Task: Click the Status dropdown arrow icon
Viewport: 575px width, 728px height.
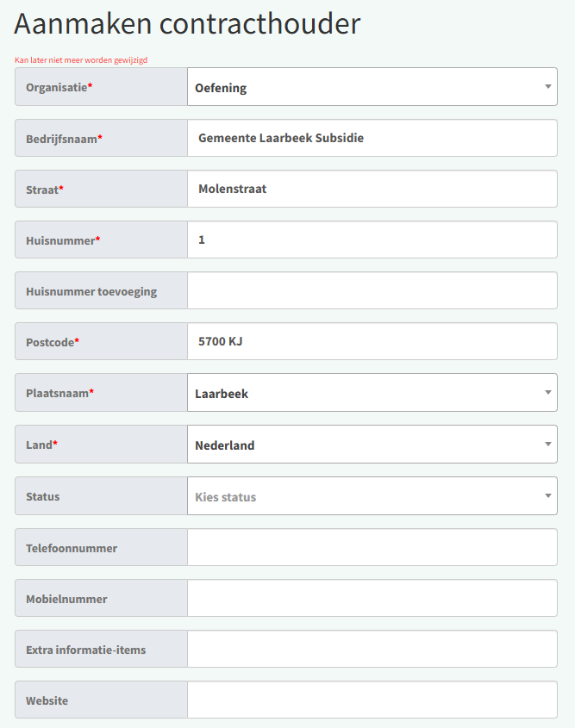Action: (548, 496)
